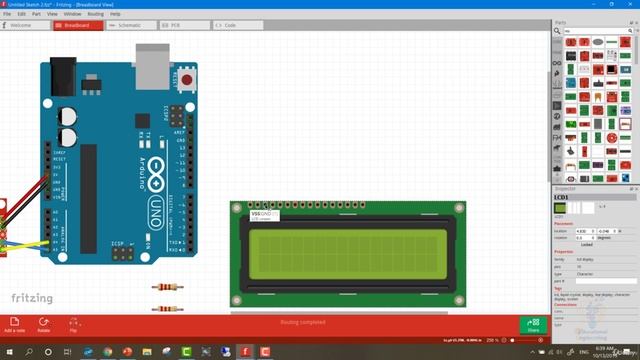Image resolution: width=640 pixels, height=360 pixels.
Task: Open the Help menu
Action: pos(115,14)
